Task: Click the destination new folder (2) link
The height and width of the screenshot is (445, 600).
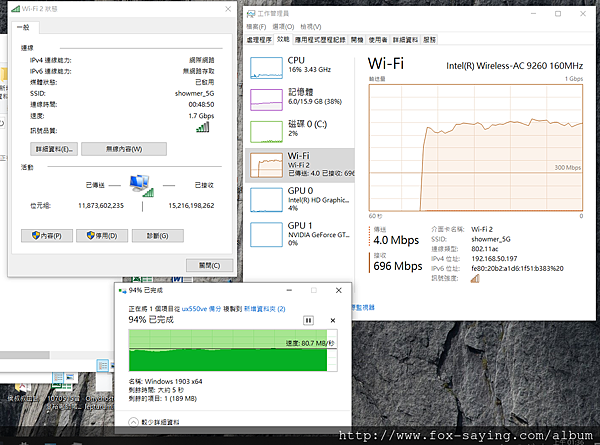Action: (x=264, y=309)
